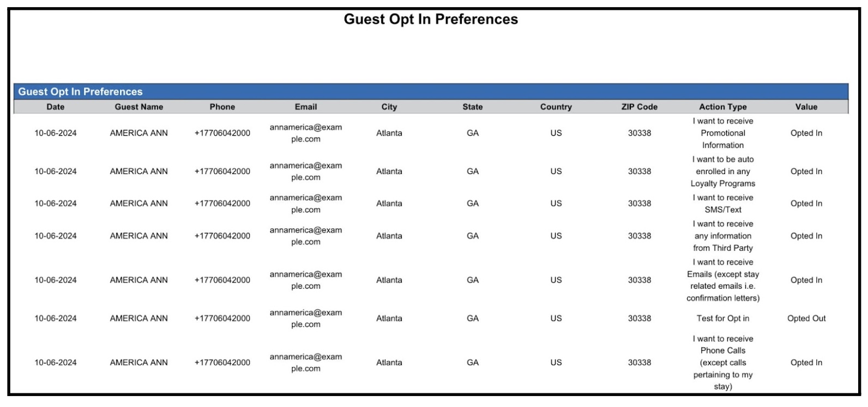Click the Date column header
The width and height of the screenshot is (868, 407).
56,107
